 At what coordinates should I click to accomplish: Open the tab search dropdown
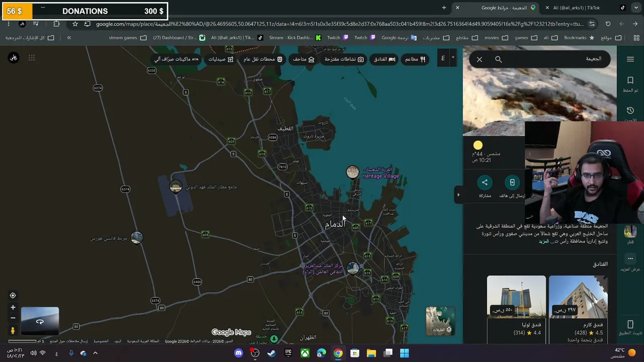635,8
